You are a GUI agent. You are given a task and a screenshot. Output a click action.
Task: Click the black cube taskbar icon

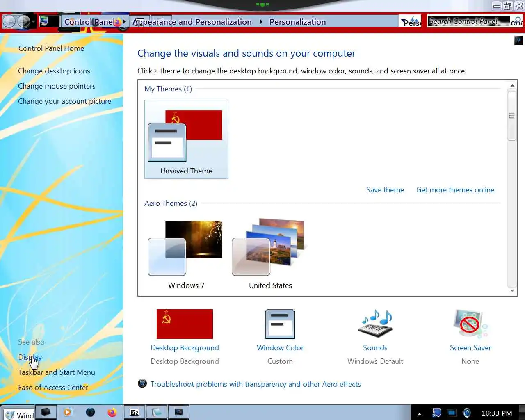click(46, 412)
